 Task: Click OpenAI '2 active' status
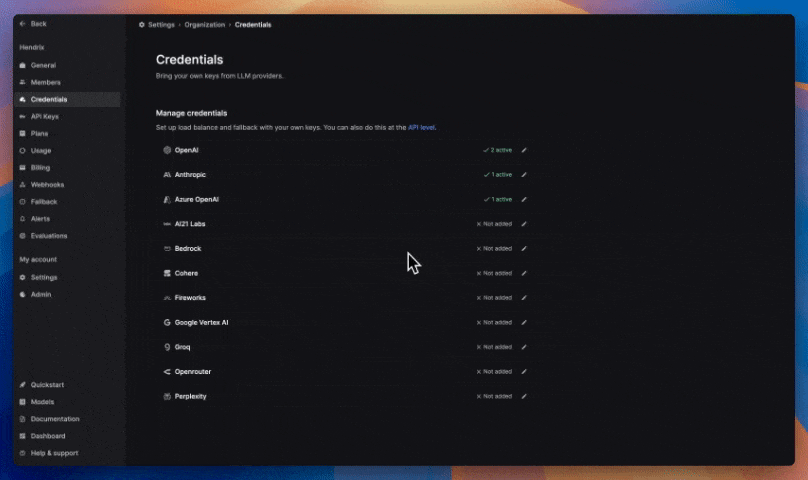498,150
